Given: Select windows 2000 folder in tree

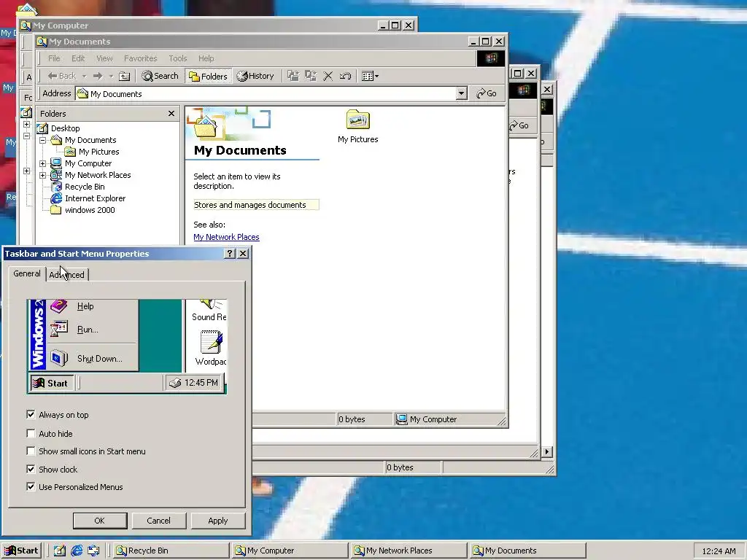Looking at the screenshot, I should click(90, 210).
